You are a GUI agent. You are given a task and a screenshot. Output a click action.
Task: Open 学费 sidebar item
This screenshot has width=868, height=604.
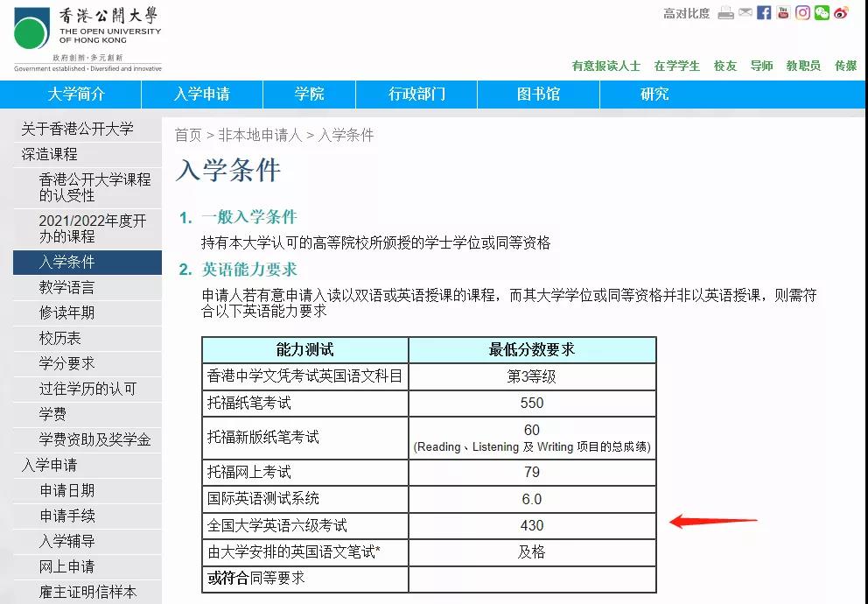point(87,415)
